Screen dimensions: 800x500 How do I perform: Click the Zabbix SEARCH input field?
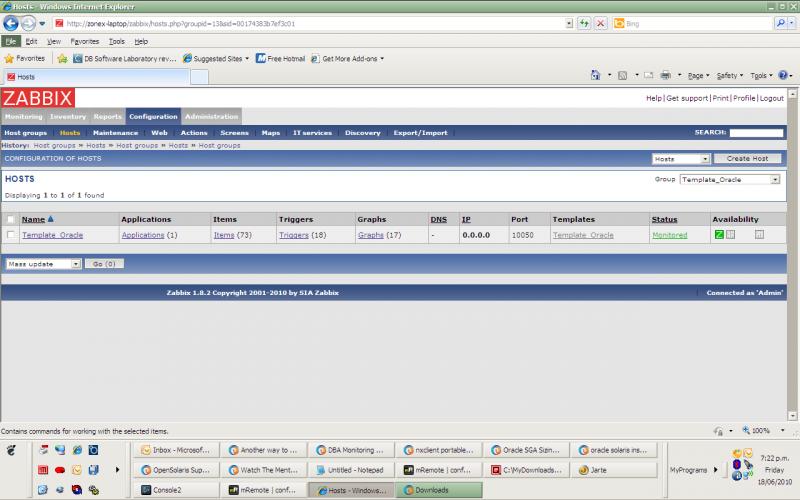click(756, 133)
